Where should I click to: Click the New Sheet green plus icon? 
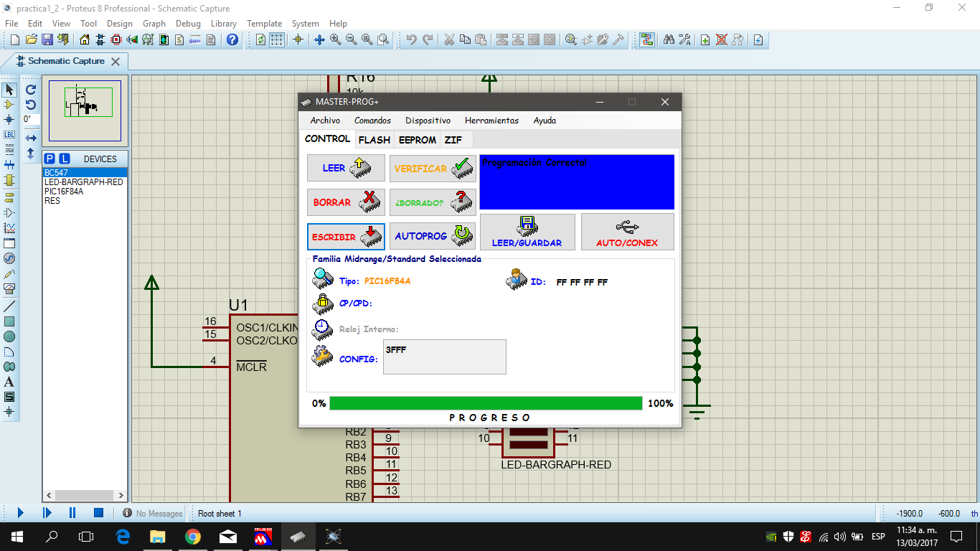[705, 39]
